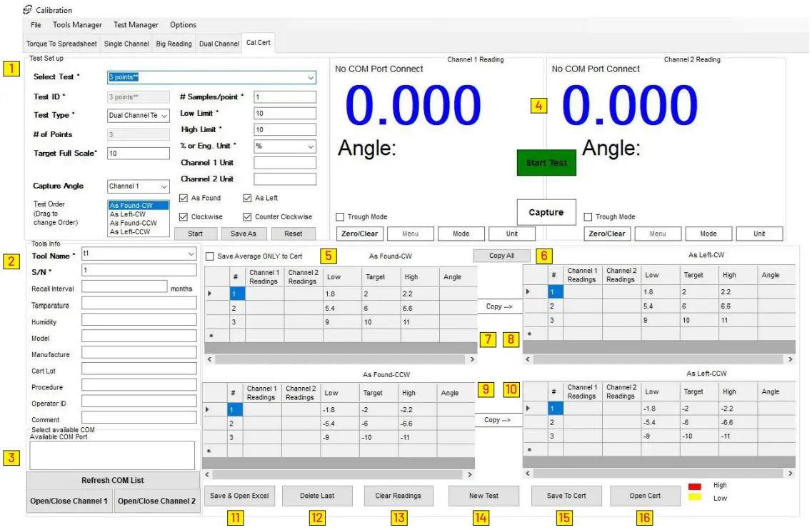
Task: Check Save Average ONLY to Cert
Action: click(210, 256)
